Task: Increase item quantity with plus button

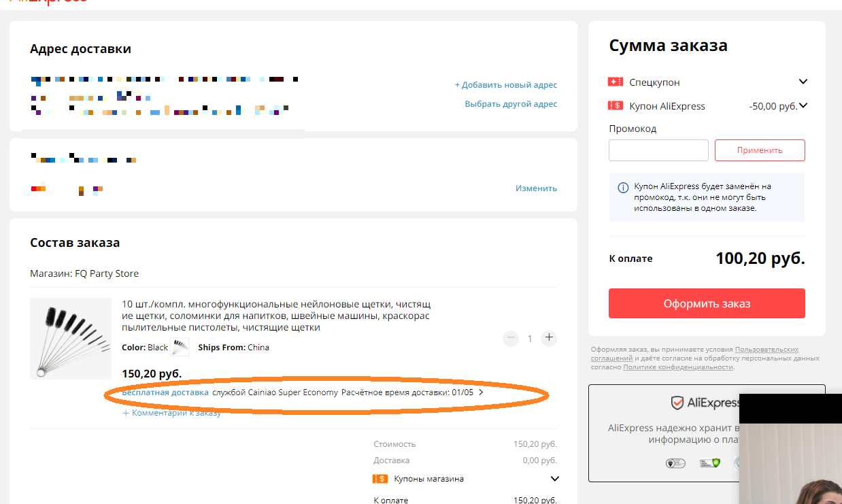Action: [x=550, y=338]
